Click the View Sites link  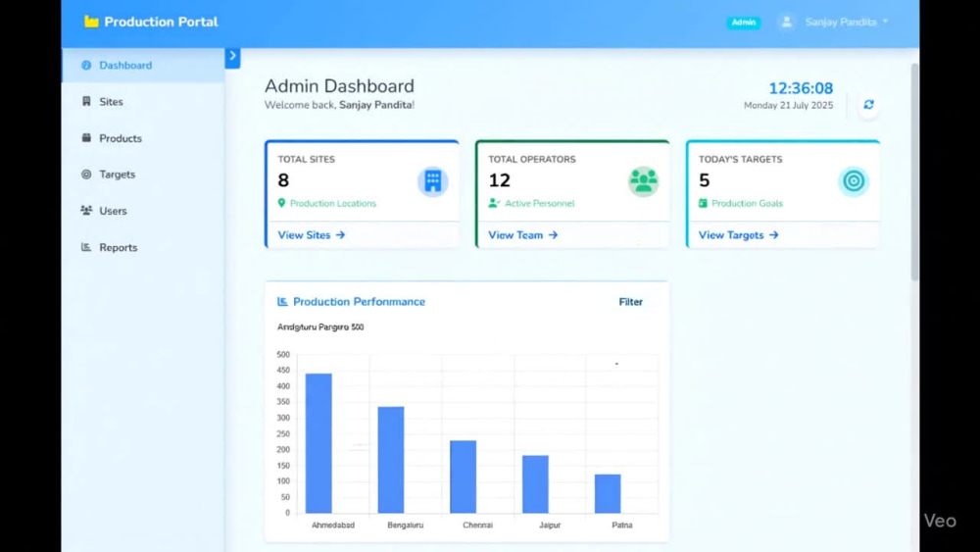pos(312,235)
